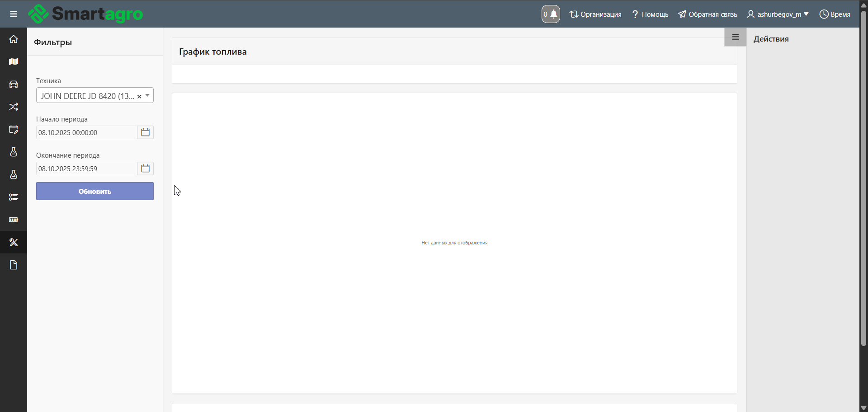The height and width of the screenshot is (412, 868).
Task: Open the ashurbegov_m user dropdown
Action: click(x=778, y=14)
